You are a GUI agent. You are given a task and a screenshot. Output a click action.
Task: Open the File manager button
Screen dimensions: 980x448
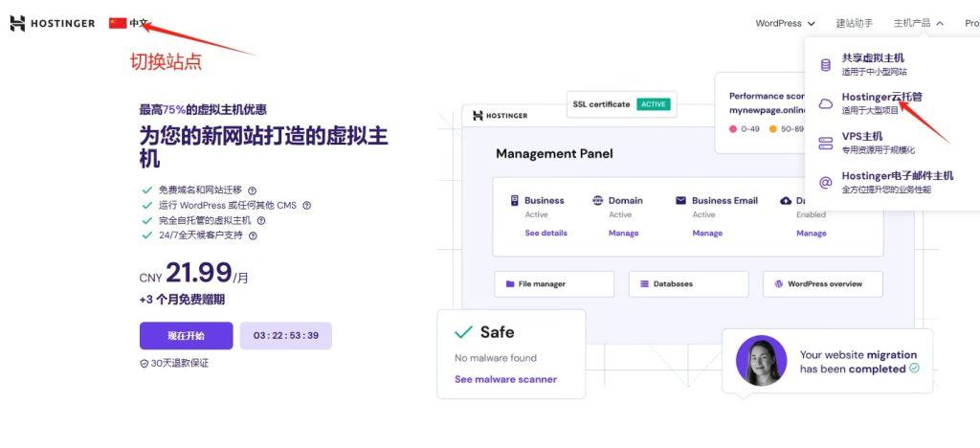(554, 283)
